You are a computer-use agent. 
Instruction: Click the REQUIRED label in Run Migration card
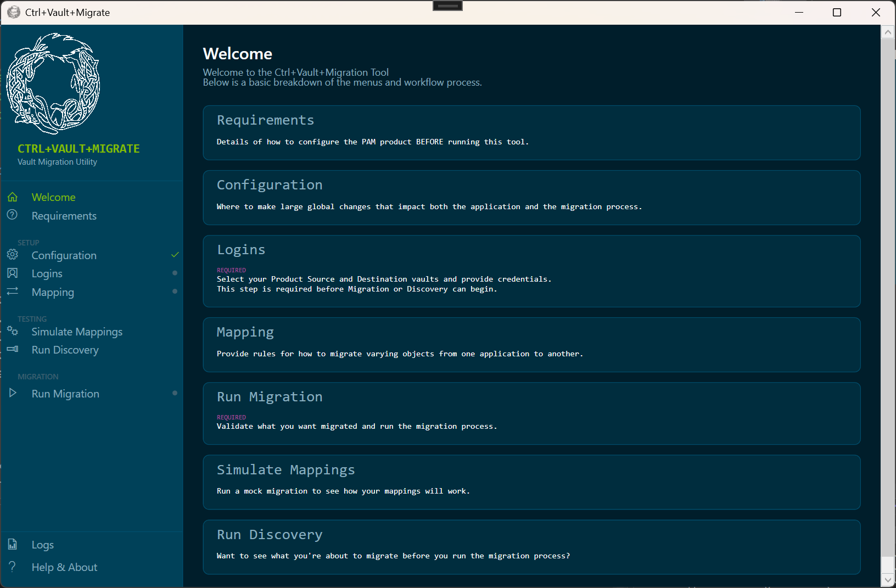(x=231, y=417)
